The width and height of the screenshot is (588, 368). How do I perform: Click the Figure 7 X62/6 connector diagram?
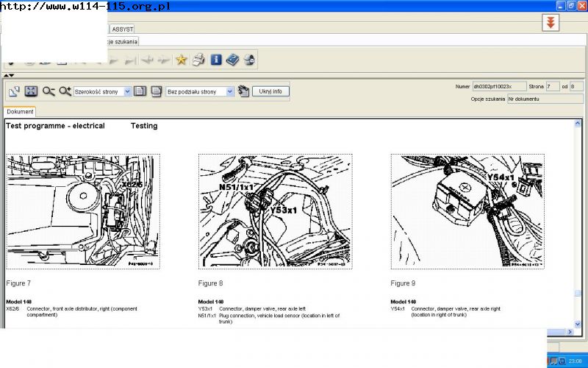pyautogui.click(x=83, y=211)
